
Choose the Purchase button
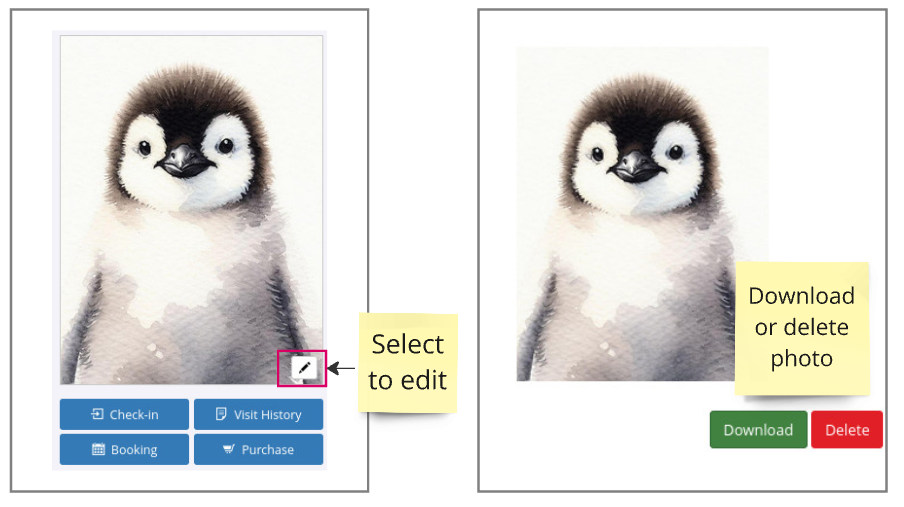click(258, 449)
